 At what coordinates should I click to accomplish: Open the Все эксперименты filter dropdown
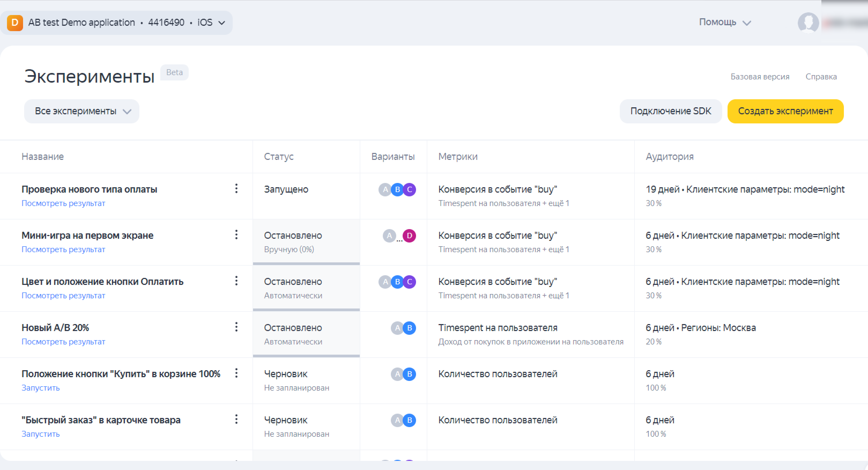click(81, 111)
